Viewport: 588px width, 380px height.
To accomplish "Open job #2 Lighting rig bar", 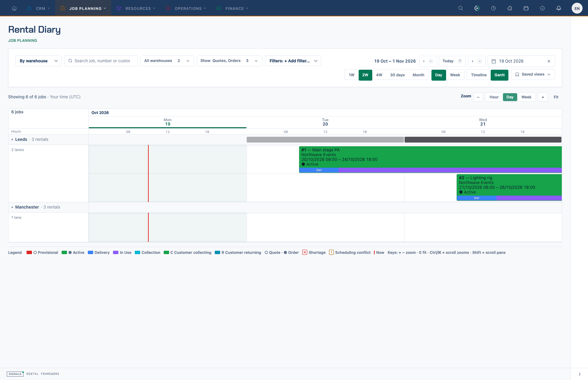I will pos(509,187).
